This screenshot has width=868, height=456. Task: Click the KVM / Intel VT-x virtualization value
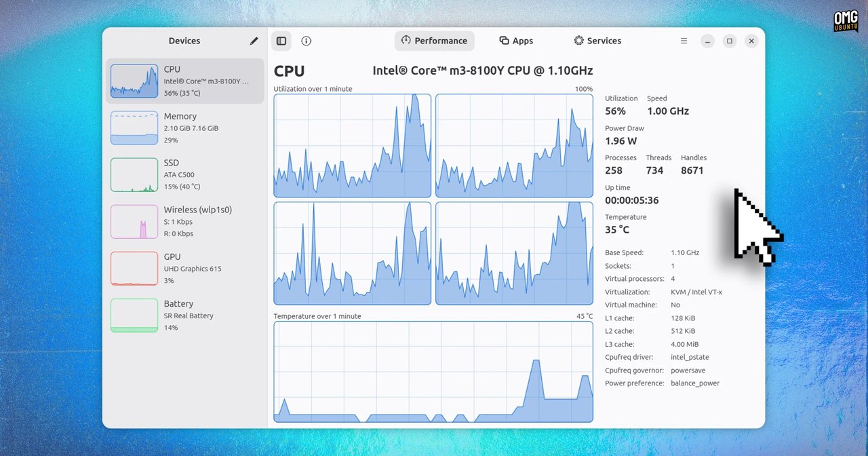click(696, 292)
